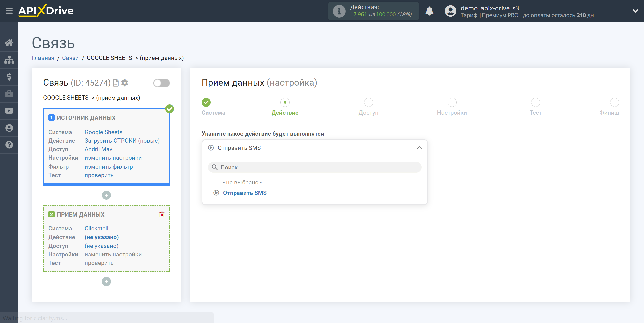Open the Clickatell system link
Screen dimensions: 644x323
coord(96,228)
